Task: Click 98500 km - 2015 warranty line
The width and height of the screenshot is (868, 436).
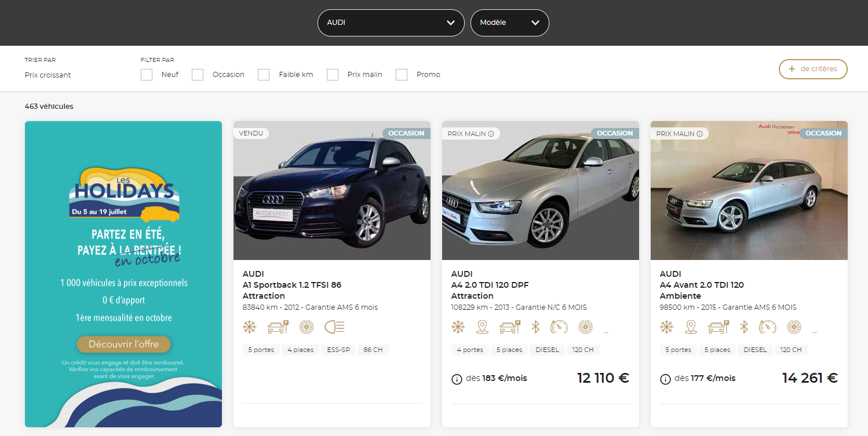Action: tap(728, 307)
